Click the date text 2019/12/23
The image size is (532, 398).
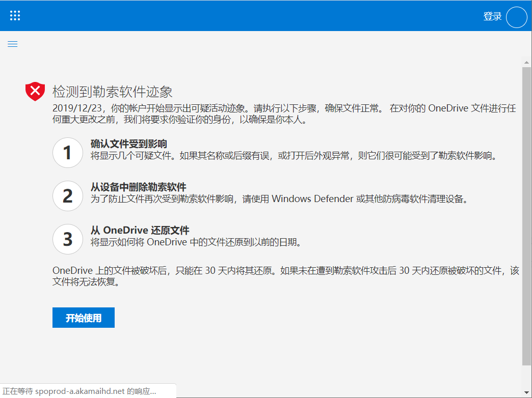(x=77, y=108)
